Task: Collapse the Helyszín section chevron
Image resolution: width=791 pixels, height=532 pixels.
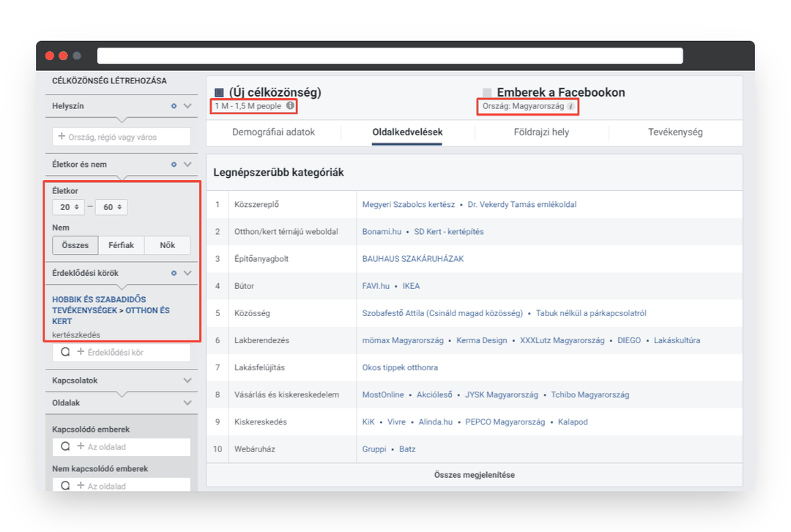Action: pos(187,106)
